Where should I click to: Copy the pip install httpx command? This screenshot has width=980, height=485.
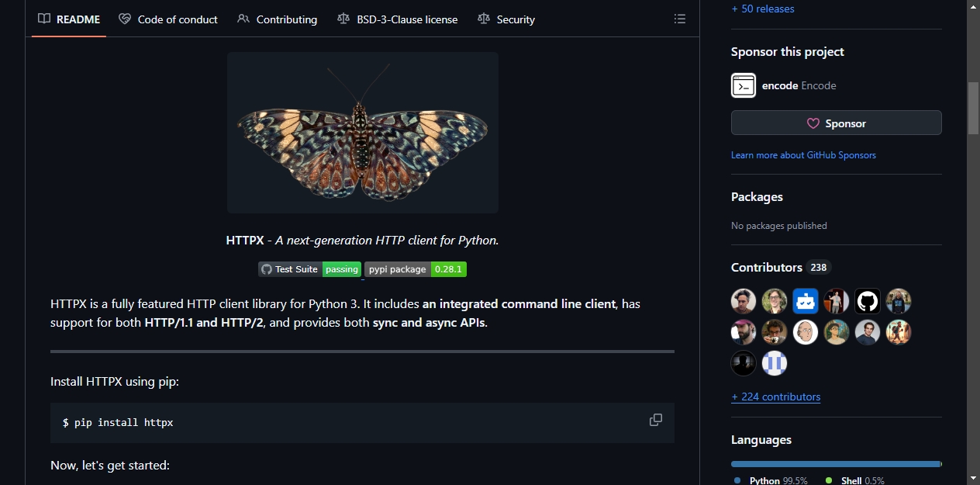pos(656,420)
